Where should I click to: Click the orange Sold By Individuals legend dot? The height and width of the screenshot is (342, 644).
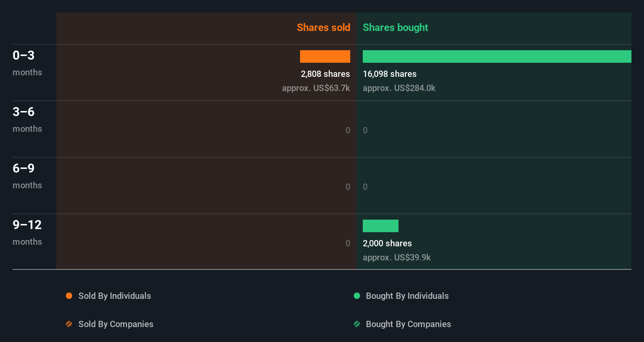(x=69, y=296)
